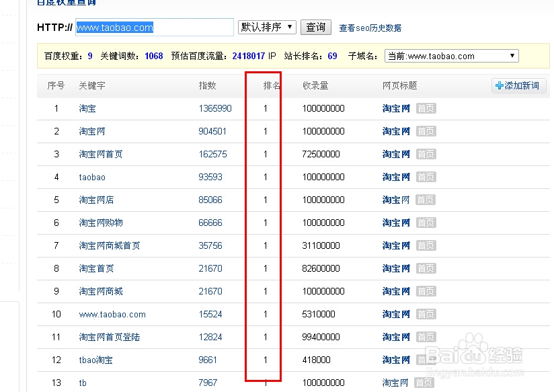Click indexed count 82600000
This screenshot has width=554, height=392.
(321, 269)
